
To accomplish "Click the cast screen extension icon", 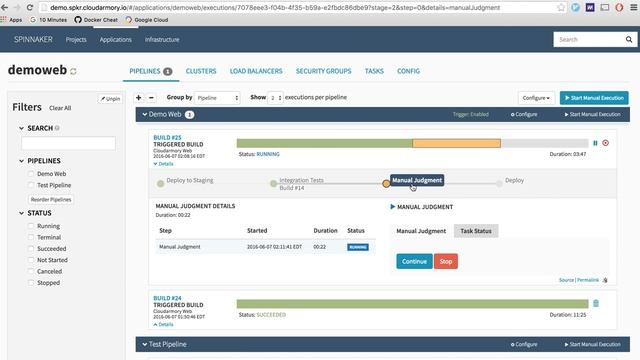I will click(x=605, y=7).
